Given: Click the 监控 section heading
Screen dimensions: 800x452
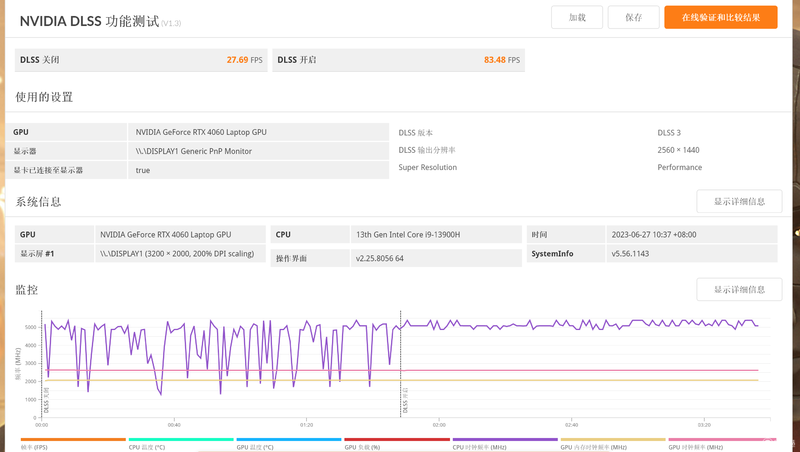Looking at the screenshot, I should click(27, 290).
